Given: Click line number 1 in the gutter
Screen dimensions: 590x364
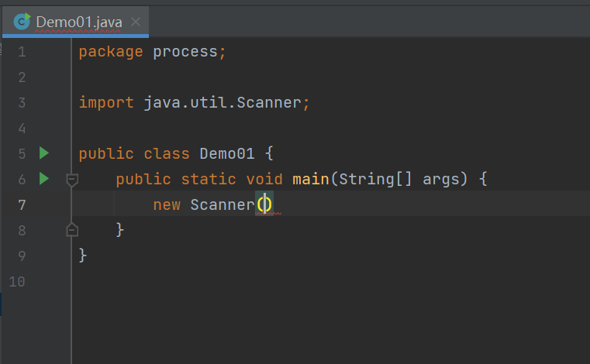Looking at the screenshot, I should [21, 52].
